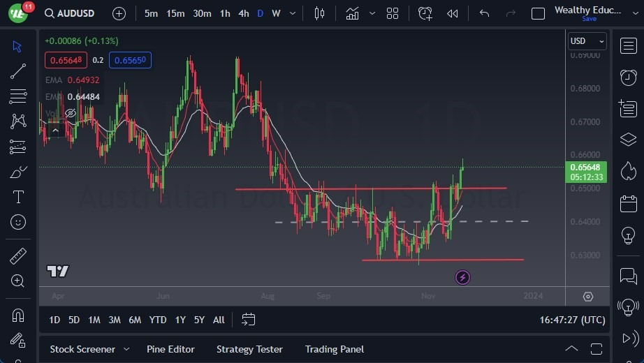Open the indicators menu
Viewport: 644px width, 363px height.
pos(353,13)
